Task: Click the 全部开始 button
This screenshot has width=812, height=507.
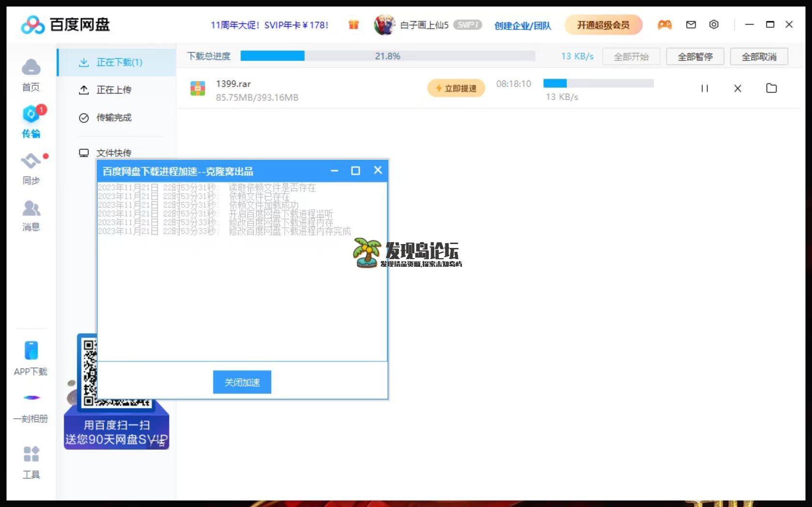Action: click(x=631, y=57)
